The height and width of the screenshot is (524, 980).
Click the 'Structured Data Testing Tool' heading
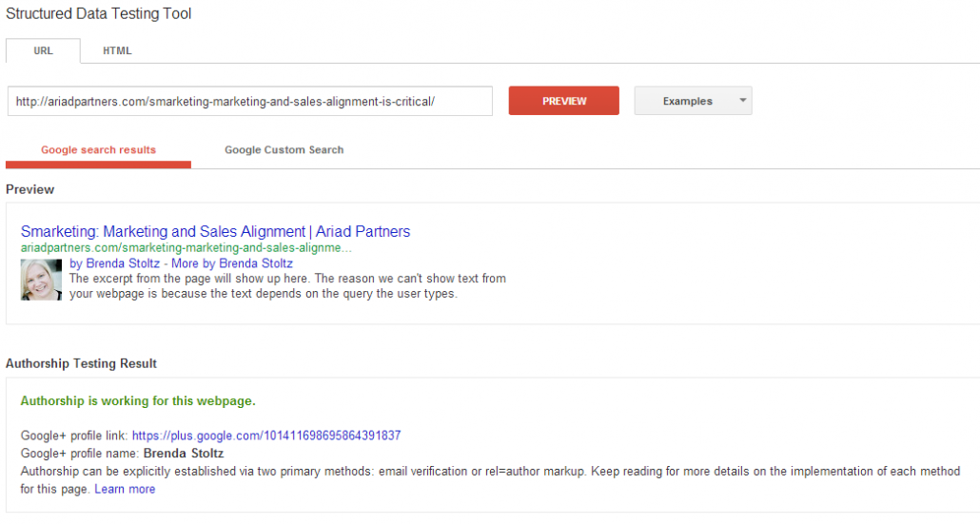click(99, 13)
